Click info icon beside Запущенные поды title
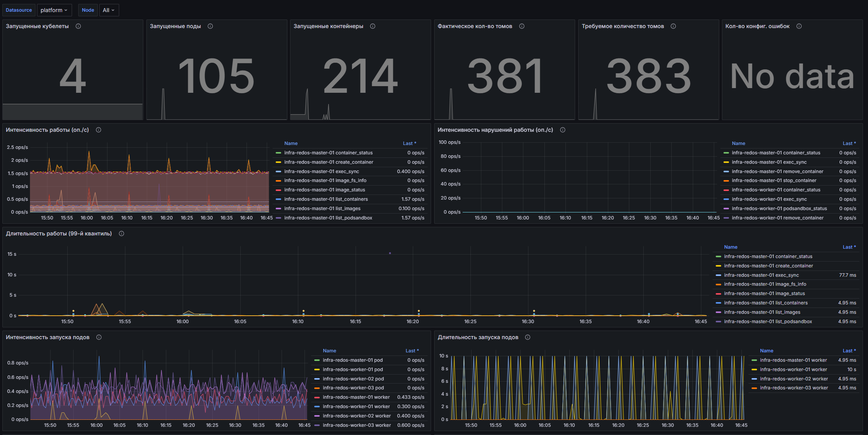 point(210,26)
